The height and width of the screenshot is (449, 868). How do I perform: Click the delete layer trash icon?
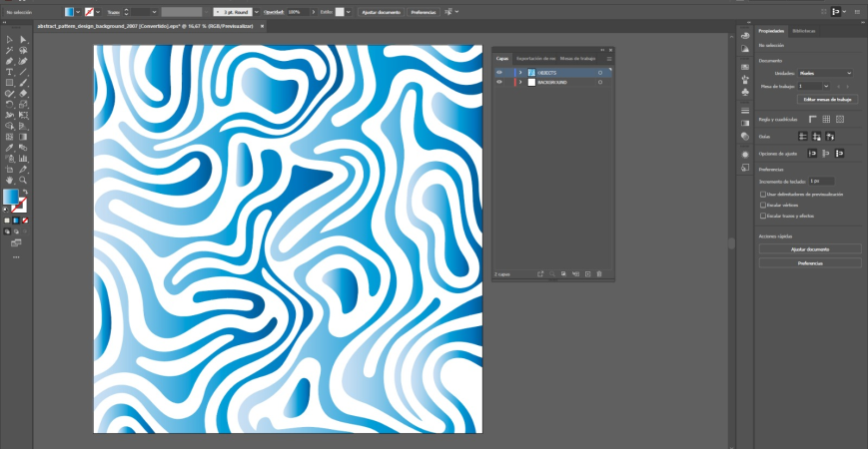[599, 273]
